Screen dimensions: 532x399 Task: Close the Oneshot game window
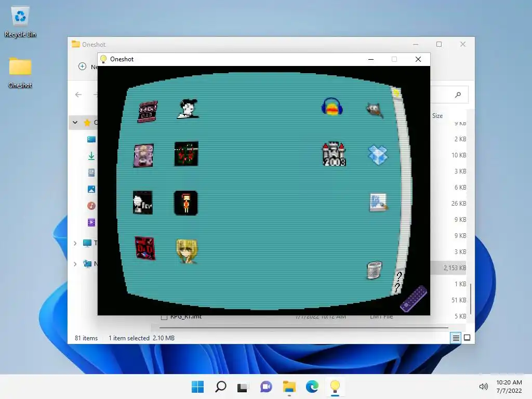coord(418,59)
